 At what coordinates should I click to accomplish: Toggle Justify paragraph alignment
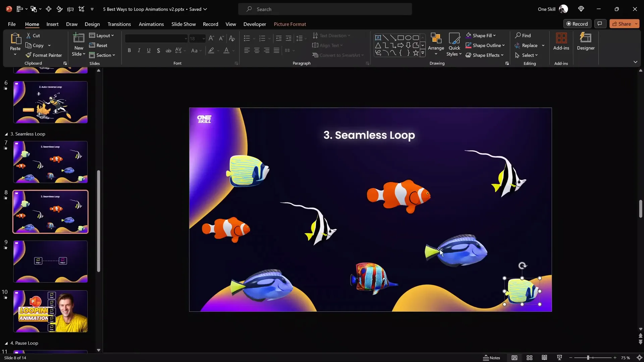[276, 51]
